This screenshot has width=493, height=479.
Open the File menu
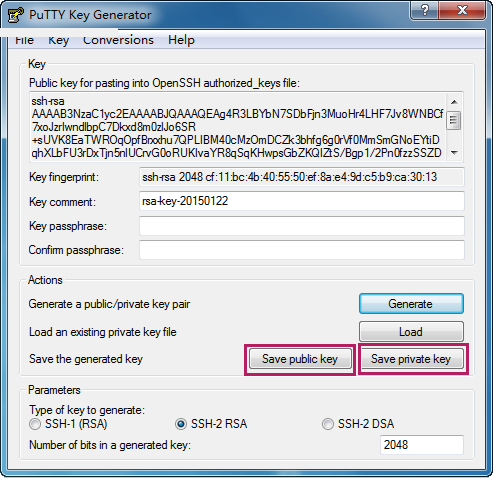click(25, 40)
